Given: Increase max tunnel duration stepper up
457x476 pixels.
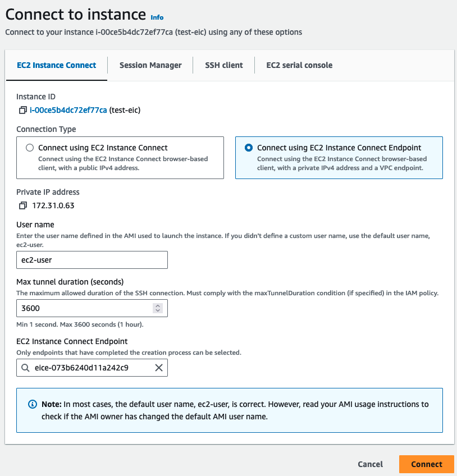Looking at the screenshot, I should [x=158, y=305].
